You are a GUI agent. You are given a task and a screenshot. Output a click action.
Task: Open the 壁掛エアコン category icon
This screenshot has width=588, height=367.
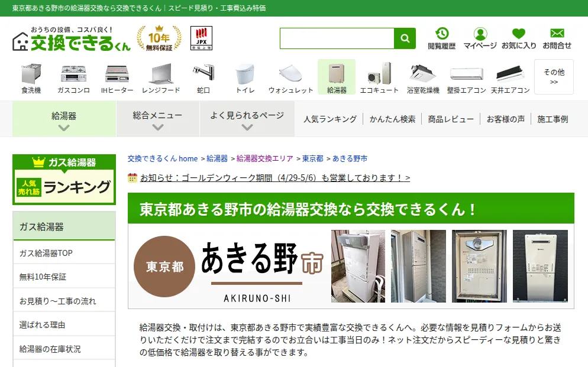click(467, 77)
